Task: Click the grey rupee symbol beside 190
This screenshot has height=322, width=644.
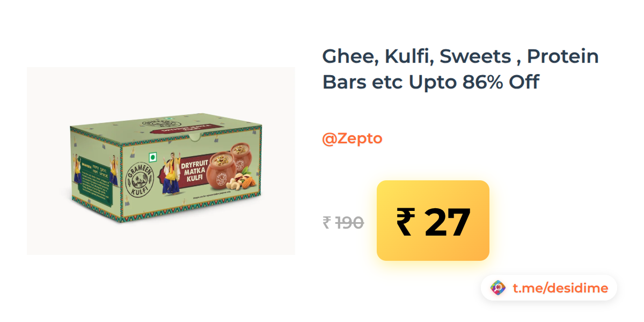Action: click(327, 222)
